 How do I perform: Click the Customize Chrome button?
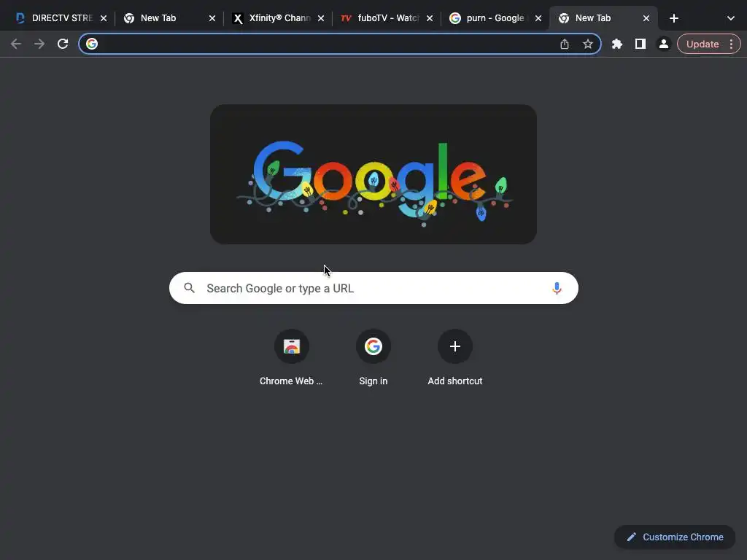click(x=675, y=537)
